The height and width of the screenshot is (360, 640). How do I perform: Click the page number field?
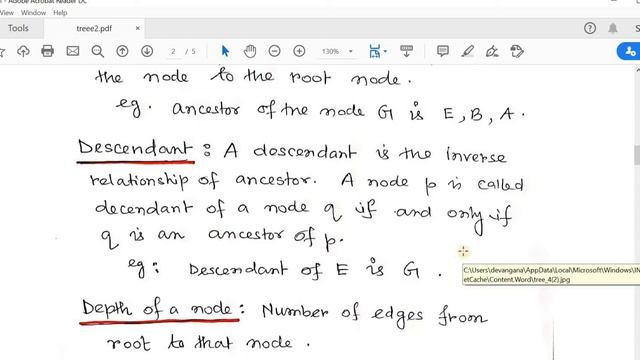click(x=173, y=51)
